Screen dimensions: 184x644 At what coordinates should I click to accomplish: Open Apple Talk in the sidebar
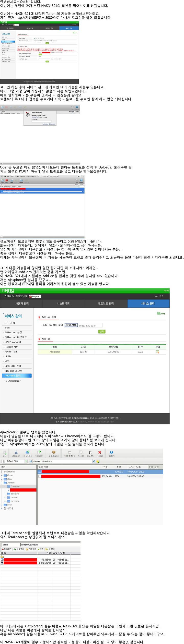pyautogui.click(x=11, y=351)
